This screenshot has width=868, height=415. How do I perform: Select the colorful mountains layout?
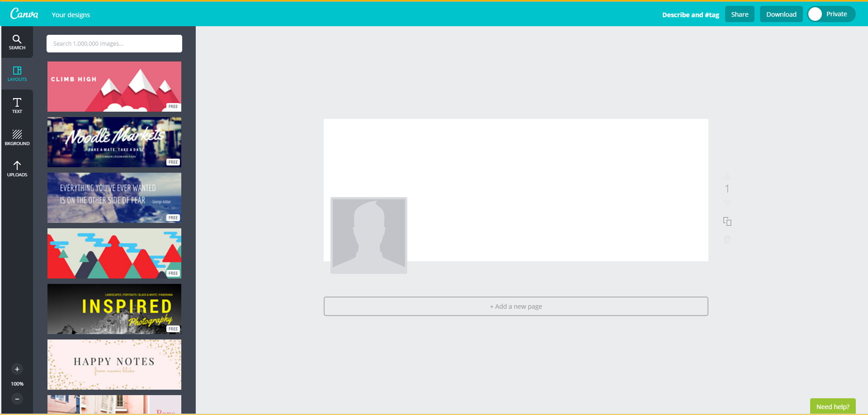click(114, 253)
